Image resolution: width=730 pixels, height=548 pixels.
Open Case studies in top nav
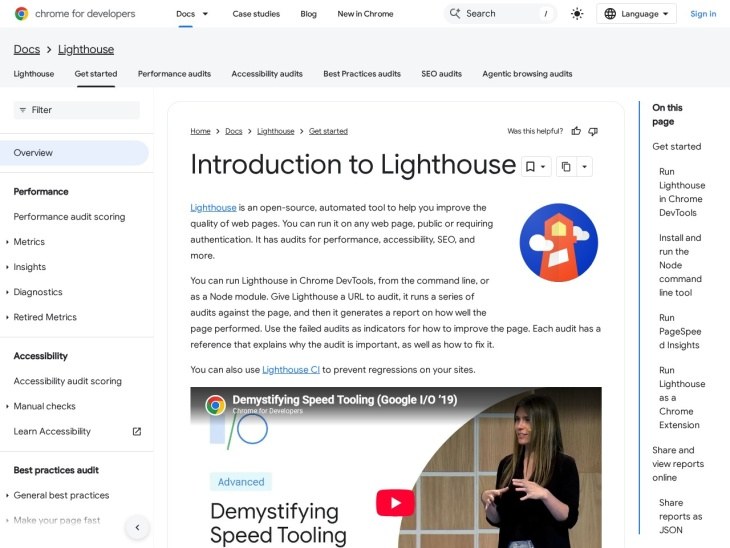(x=256, y=14)
